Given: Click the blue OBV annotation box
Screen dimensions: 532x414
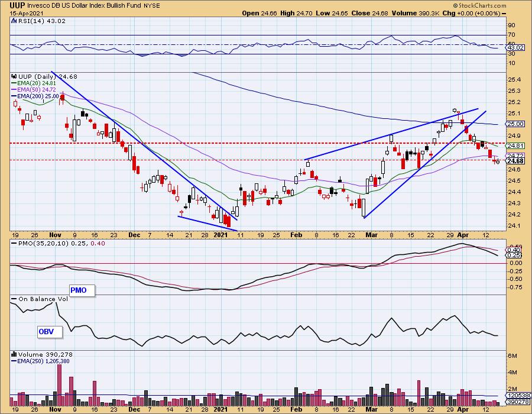Looking at the screenshot, I should tap(50, 332).
